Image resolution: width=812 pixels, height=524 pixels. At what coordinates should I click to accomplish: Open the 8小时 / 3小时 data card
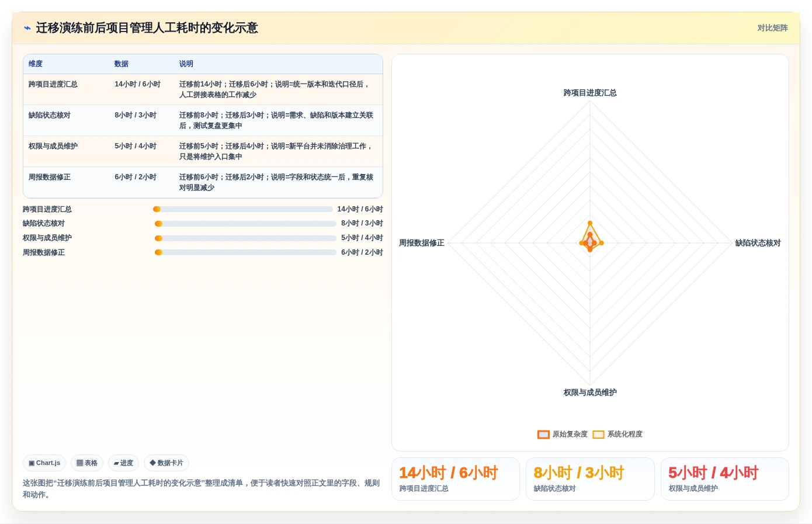(x=590, y=479)
